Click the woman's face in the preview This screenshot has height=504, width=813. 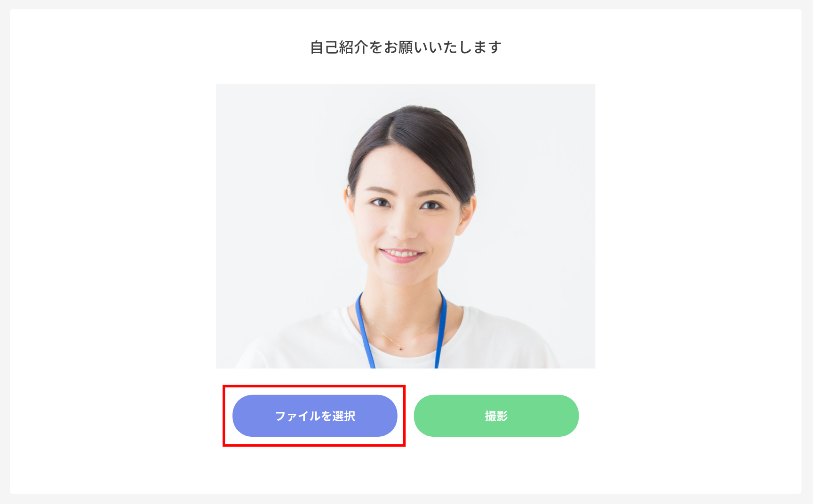click(x=405, y=221)
